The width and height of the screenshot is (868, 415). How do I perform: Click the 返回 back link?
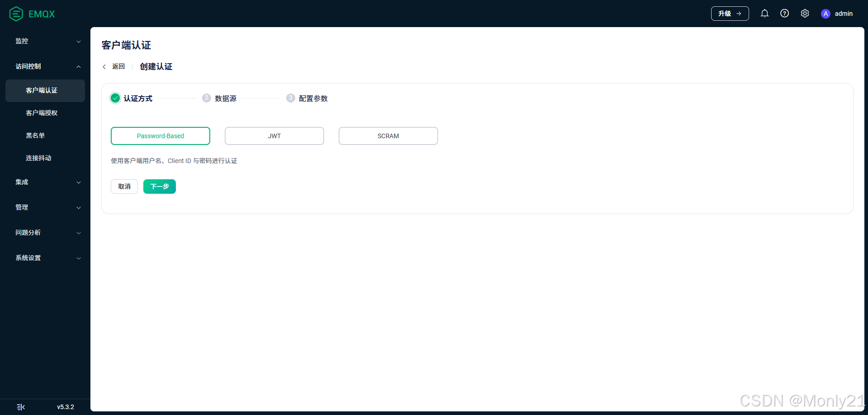[x=118, y=67]
